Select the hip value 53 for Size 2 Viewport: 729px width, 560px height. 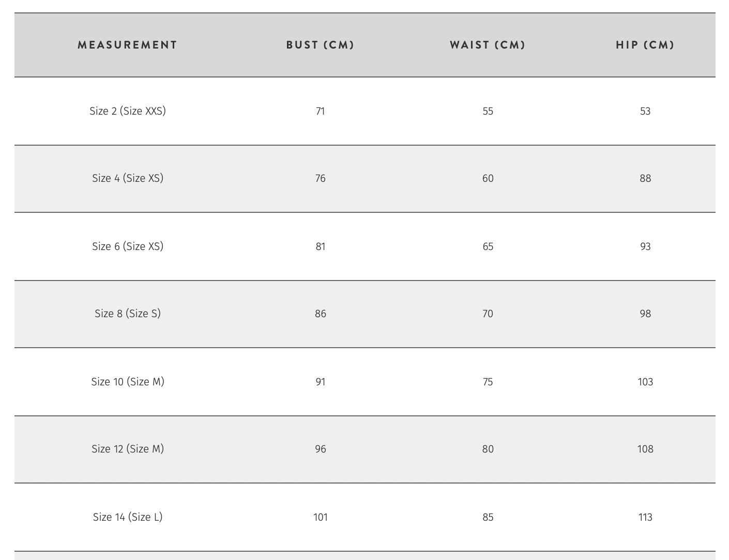tap(645, 111)
